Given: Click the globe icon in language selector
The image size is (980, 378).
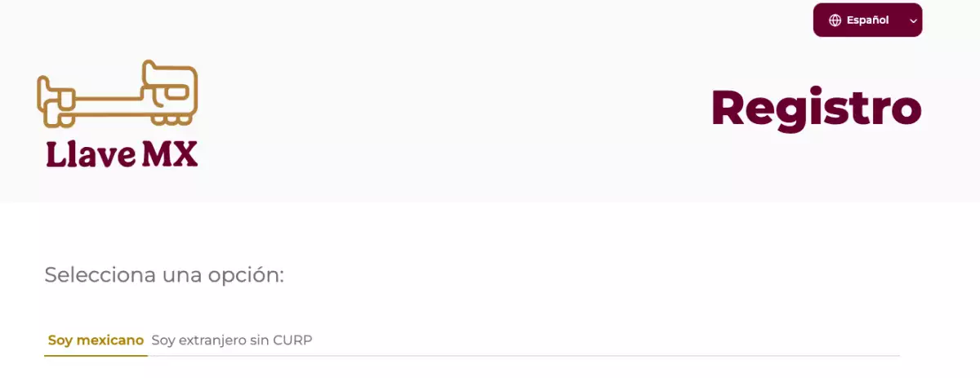Looking at the screenshot, I should pyautogui.click(x=835, y=20).
